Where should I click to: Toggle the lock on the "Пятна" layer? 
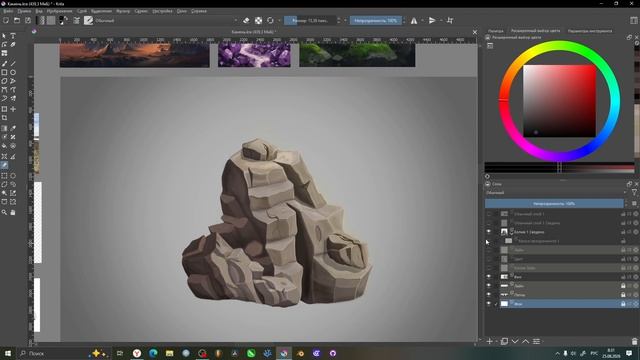[623, 295]
